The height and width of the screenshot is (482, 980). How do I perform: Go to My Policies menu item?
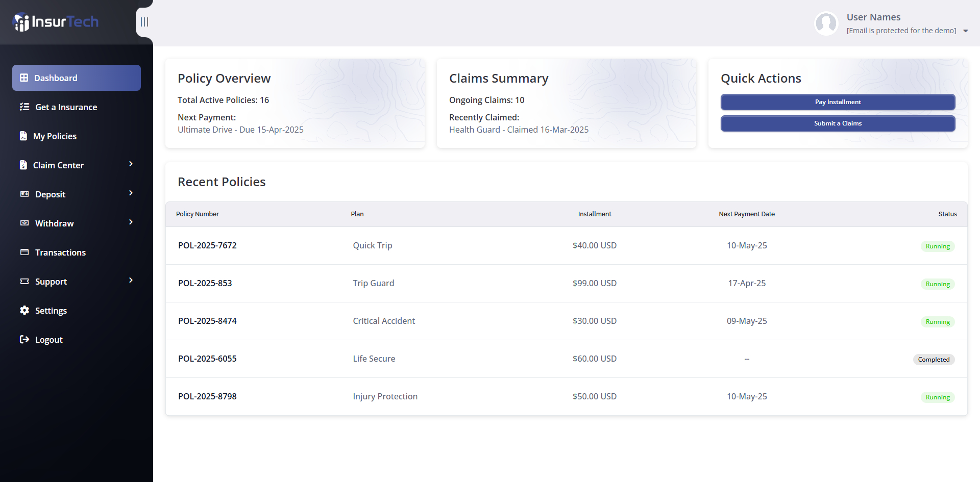tap(55, 136)
